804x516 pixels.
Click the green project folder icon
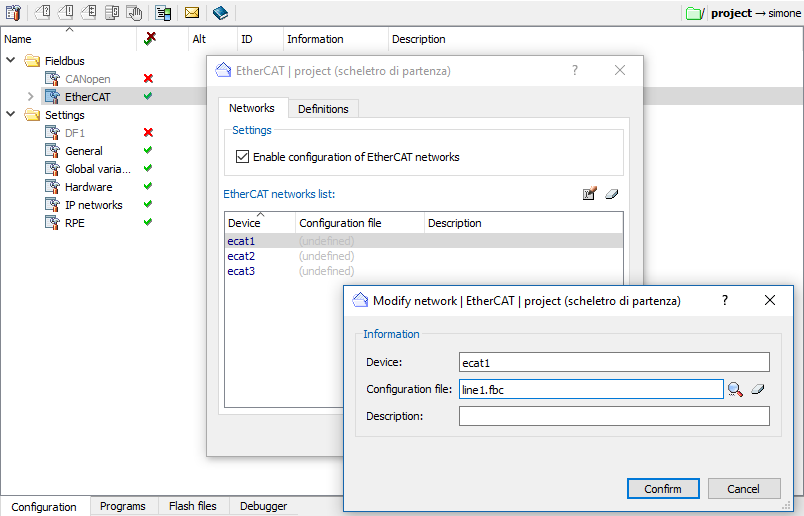[x=695, y=13]
